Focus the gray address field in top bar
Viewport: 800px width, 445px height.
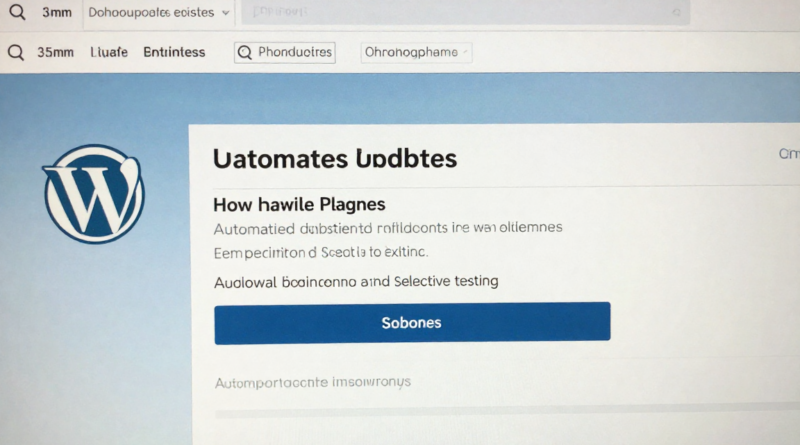(450, 13)
